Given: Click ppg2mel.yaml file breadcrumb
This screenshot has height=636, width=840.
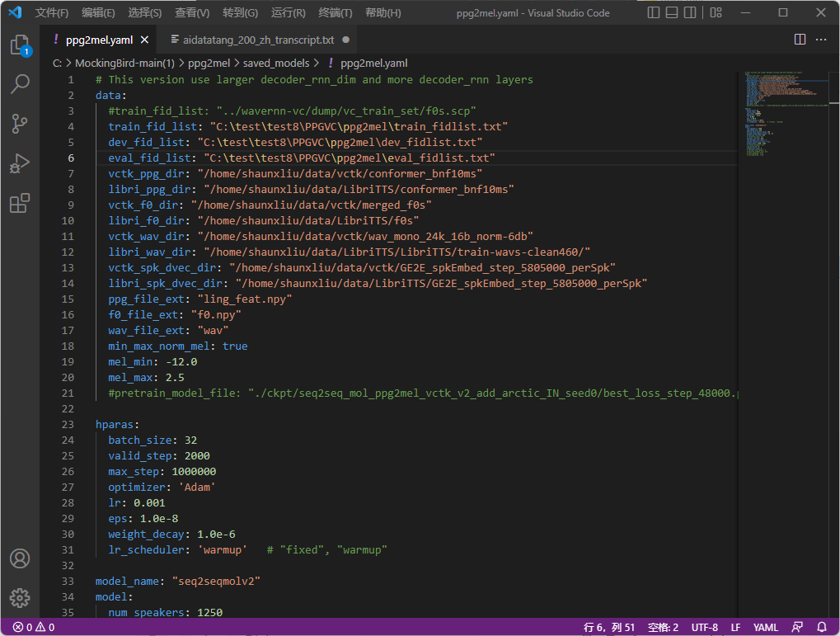Looking at the screenshot, I should pyautogui.click(x=374, y=64).
